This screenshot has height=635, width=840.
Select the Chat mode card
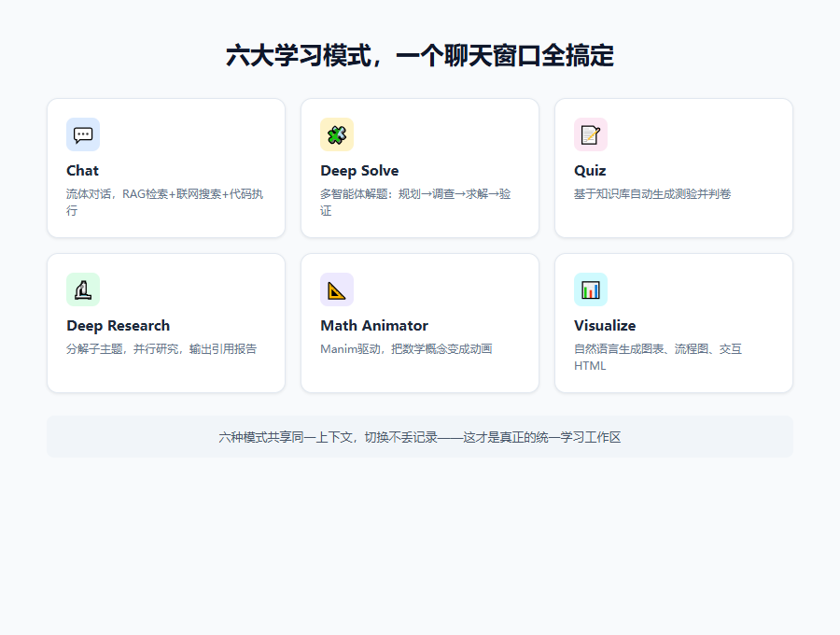[166, 168]
